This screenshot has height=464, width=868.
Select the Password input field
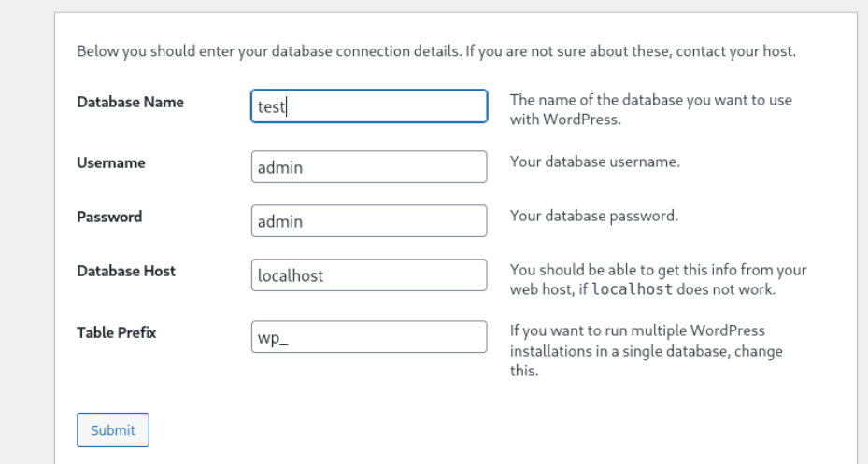coord(369,222)
